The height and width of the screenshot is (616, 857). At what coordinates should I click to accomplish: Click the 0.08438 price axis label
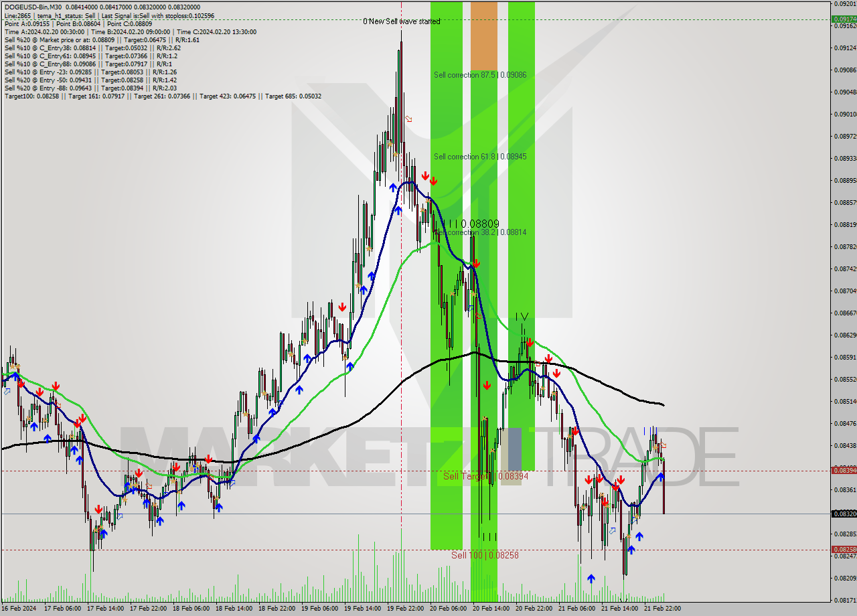(846, 445)
